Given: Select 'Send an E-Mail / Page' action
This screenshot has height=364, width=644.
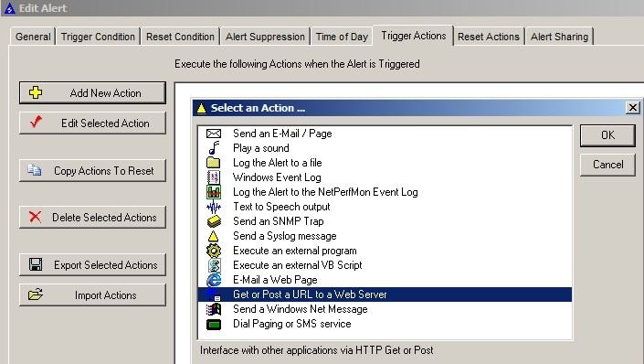Looking at the screenshot, I should tap(385, 134).
